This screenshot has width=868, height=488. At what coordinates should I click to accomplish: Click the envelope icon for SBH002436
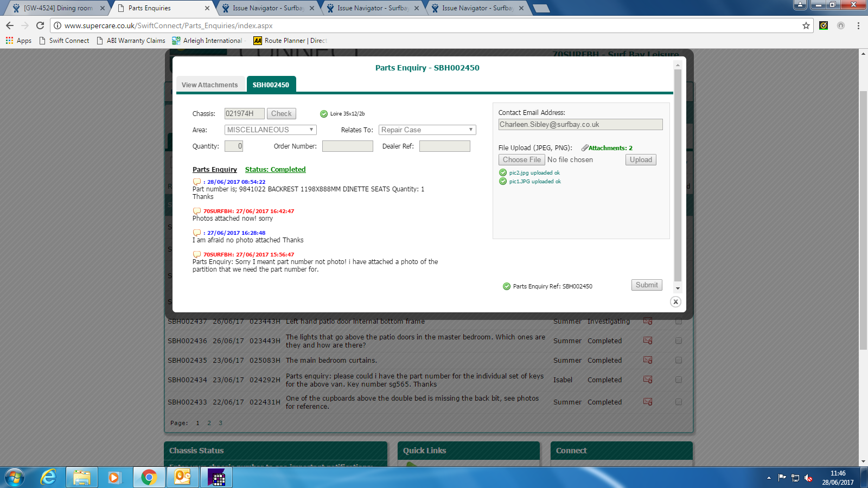point(648,341)
